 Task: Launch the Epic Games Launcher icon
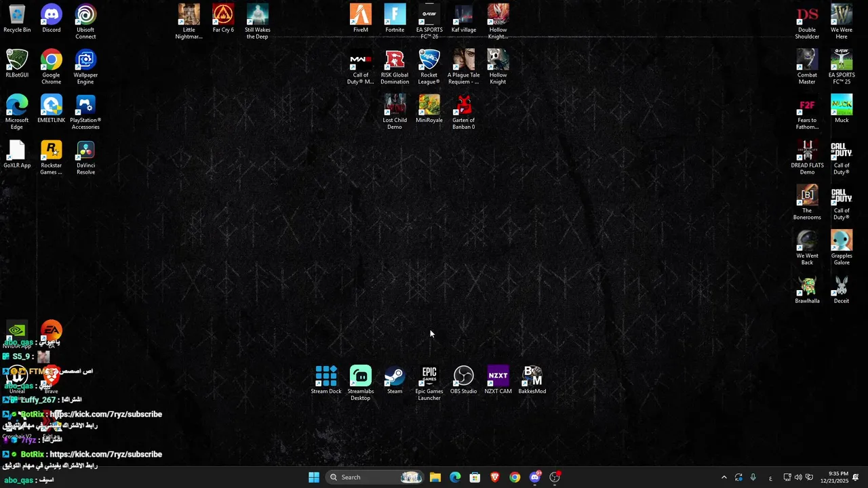point(429,384)
